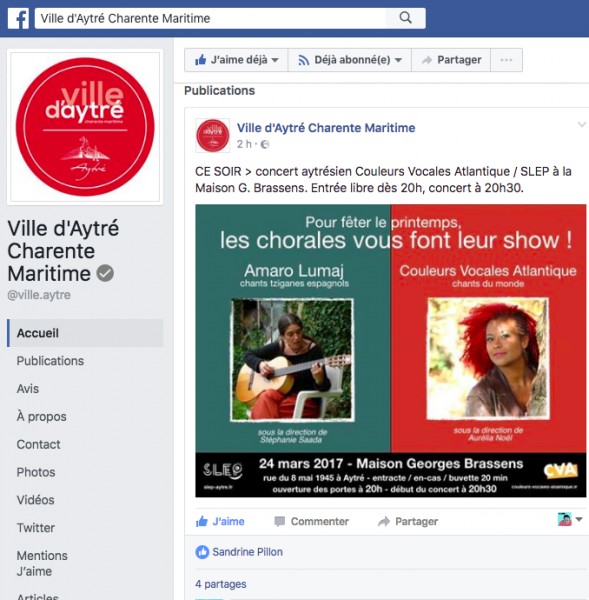The image size is (589, 600).
Task: Expand the Déjà abonné(e) dropdown
Action: coord(350,60)
